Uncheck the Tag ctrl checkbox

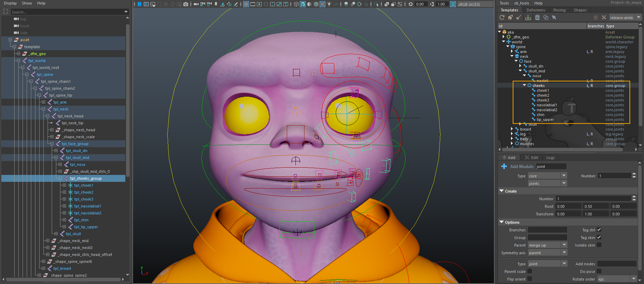pos(599,230)
